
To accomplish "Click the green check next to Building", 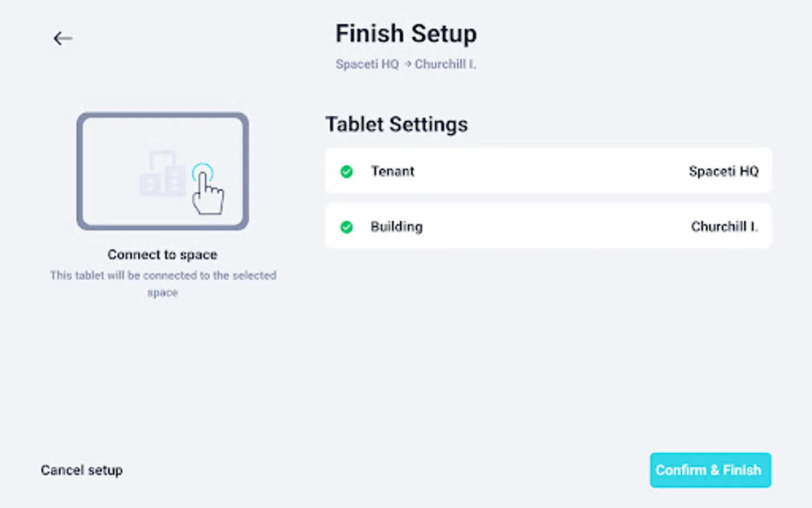I will (x=347, y=227).
